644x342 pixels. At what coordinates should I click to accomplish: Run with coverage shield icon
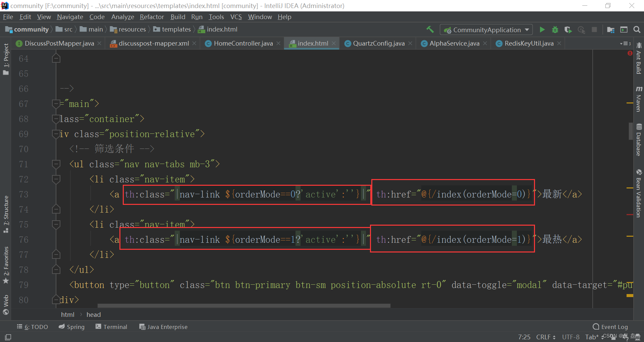tap(568, 30)
